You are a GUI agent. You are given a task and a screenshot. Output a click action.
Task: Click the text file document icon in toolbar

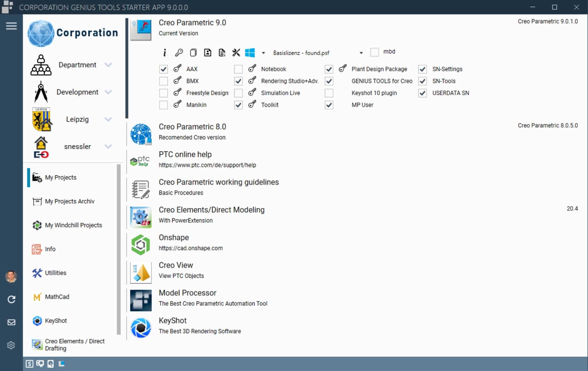(x=222, y=52)
